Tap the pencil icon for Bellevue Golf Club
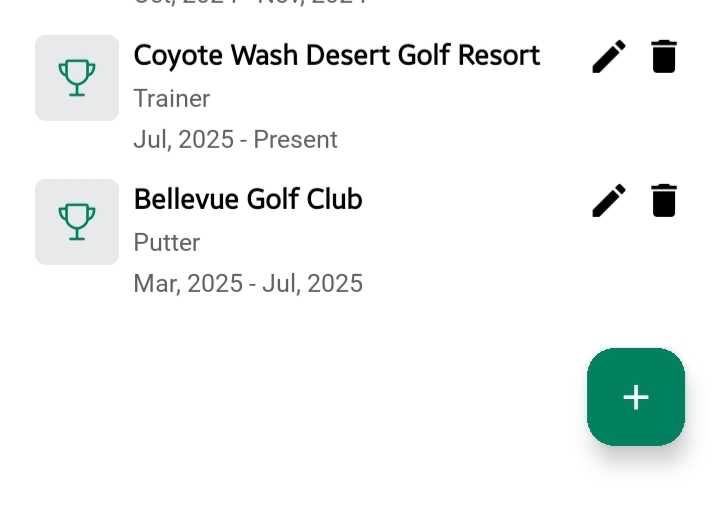The image size is (720, 507). tap(609, 201)
